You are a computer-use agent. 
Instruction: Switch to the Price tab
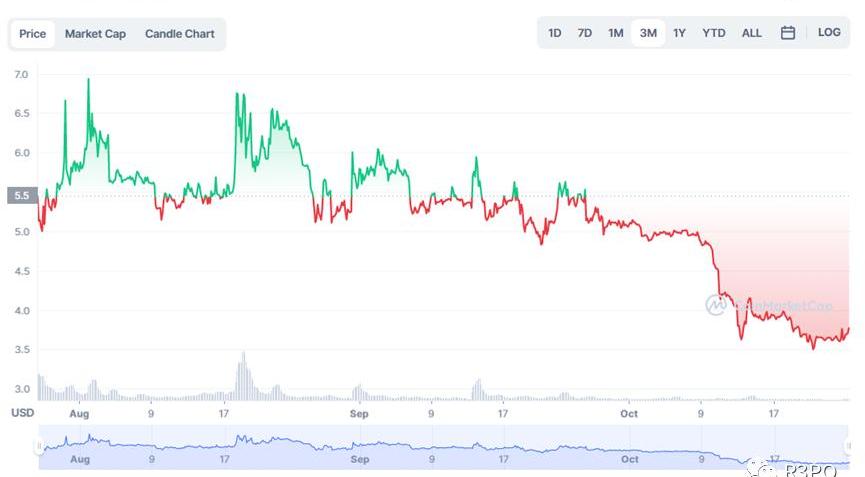tap(33, 34)
